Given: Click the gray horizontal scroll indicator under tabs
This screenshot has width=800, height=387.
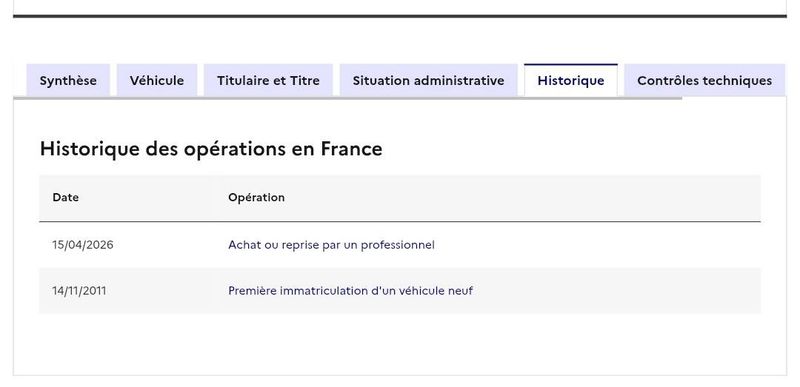Looking at the screenshot, I should pos(347,98).
